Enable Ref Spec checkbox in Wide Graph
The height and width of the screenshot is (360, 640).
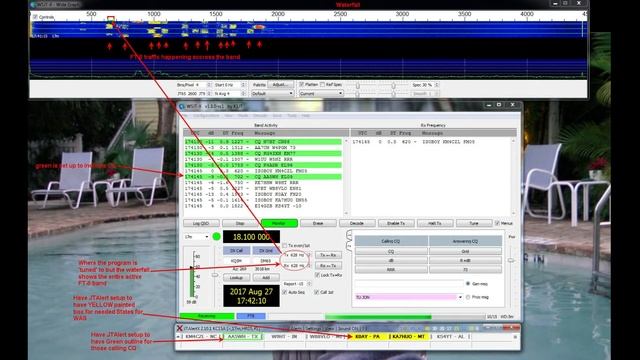(322, 84)
